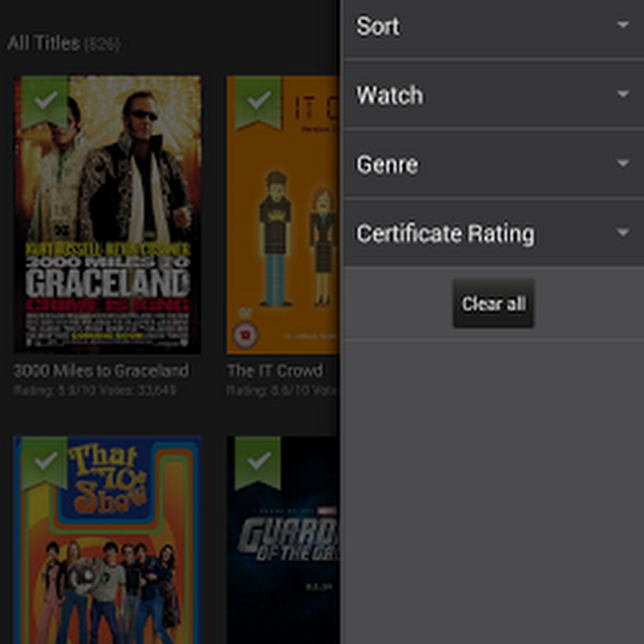This screenshot has width=644, height=644.
Task: Open the 3000 Miles to Graceland poster
Action: point(107,215)
